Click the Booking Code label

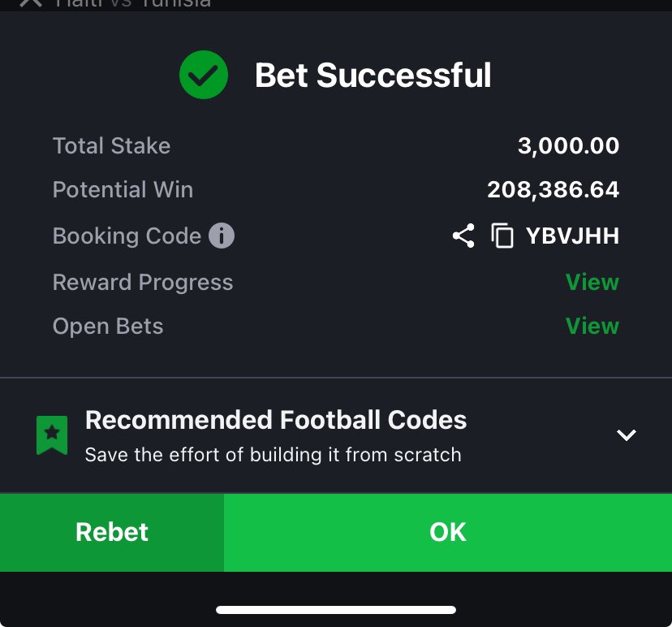tap(127, 236)
